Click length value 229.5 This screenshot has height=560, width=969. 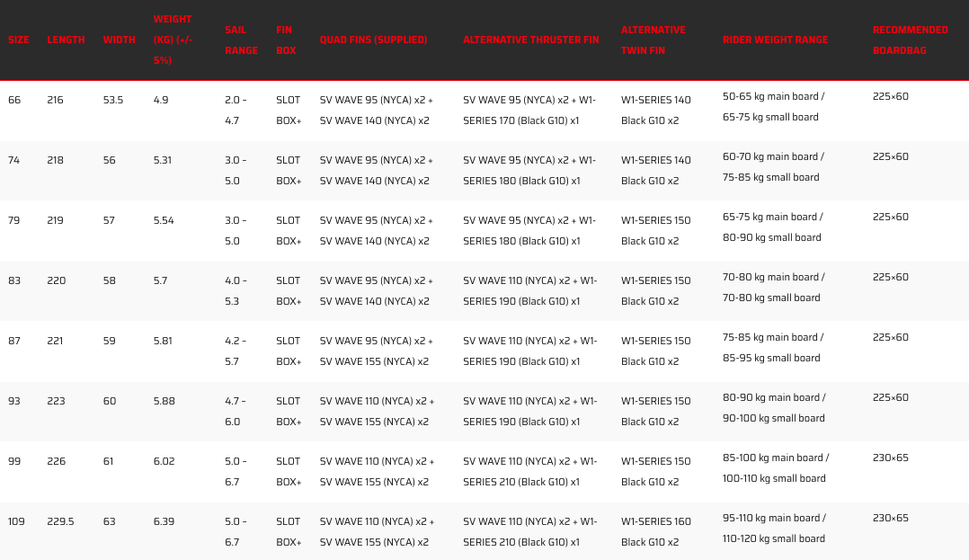tap(60, 521)
